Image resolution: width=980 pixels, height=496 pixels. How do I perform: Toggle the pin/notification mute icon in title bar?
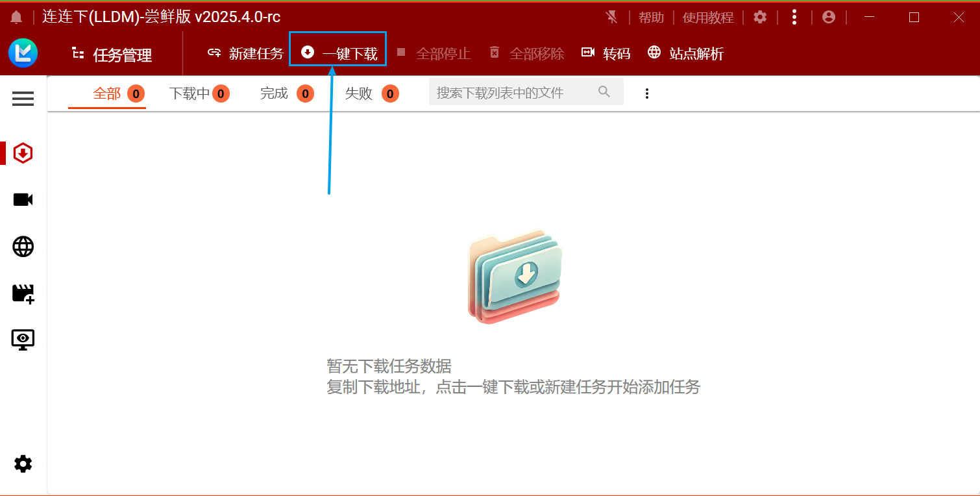pos(611,17)
